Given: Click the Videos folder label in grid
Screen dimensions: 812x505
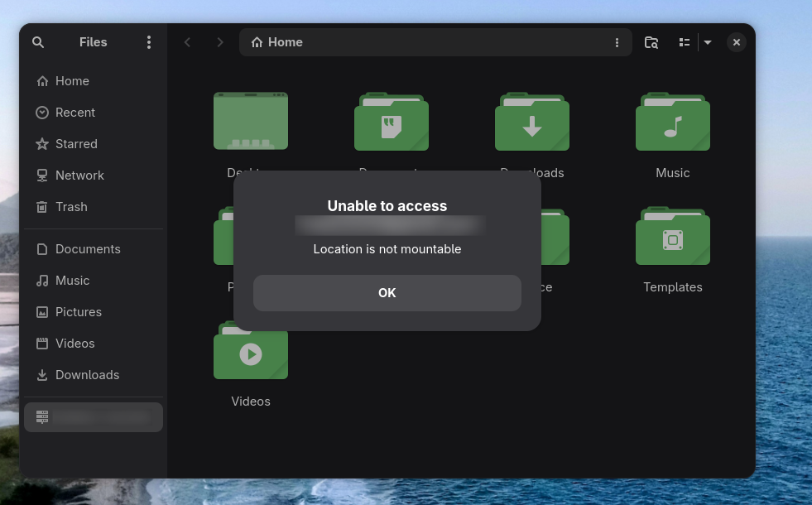Looking at the screenshot, I should [251, 402].
